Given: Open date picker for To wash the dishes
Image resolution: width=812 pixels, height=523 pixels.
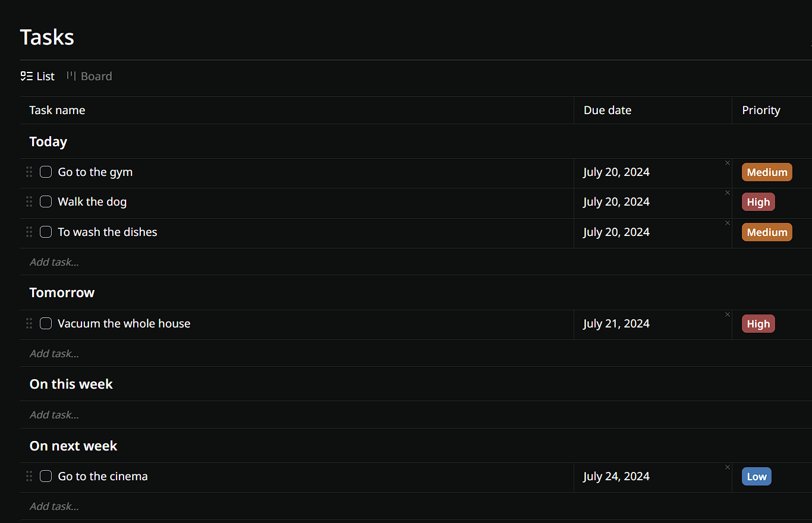Looking at the screenshot, I should [616, 232].
